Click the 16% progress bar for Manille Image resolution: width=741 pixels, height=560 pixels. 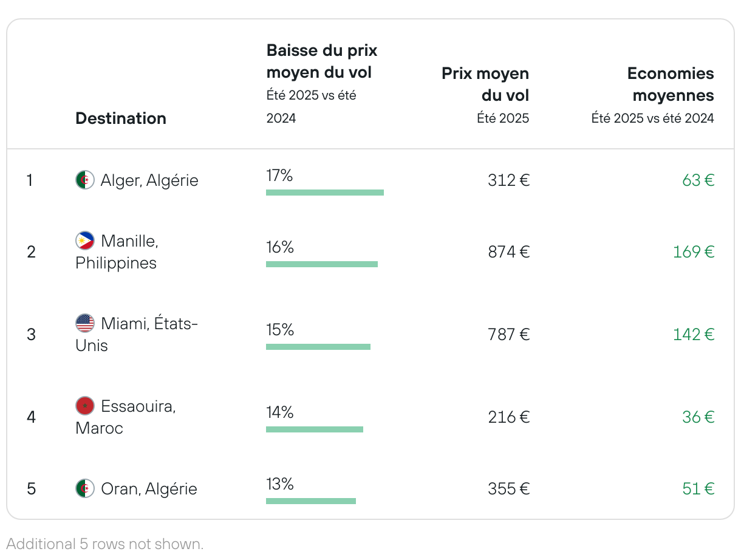(322, 264)
